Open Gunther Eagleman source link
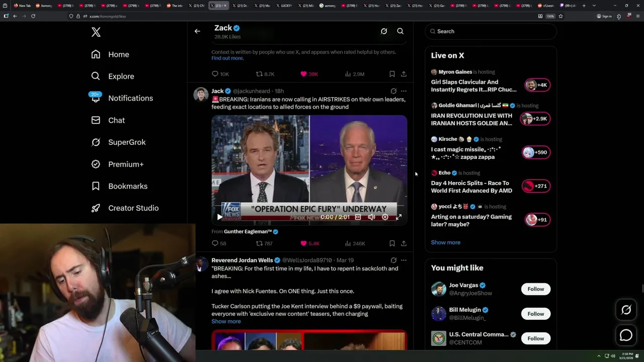Screen dimensions: 644x362 tap(251, 232)
